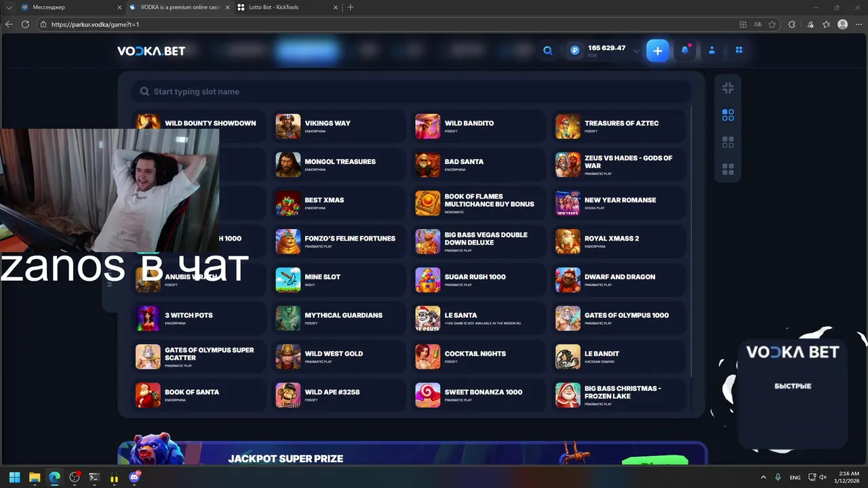Open Sugar Rush 1000
This screenshot has width=868, height=488.
(478, 280)
